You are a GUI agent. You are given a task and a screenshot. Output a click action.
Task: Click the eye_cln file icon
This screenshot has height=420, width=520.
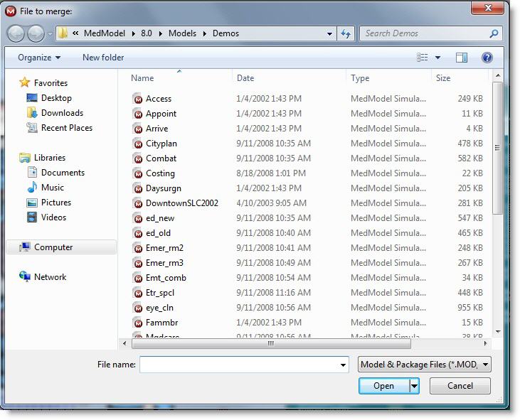[137, 308]
